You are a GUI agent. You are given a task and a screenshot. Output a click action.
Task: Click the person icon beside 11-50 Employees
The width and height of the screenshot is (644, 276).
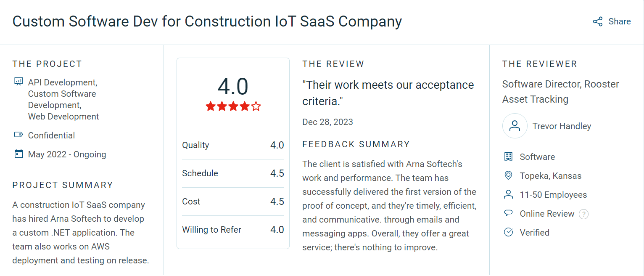508,194
